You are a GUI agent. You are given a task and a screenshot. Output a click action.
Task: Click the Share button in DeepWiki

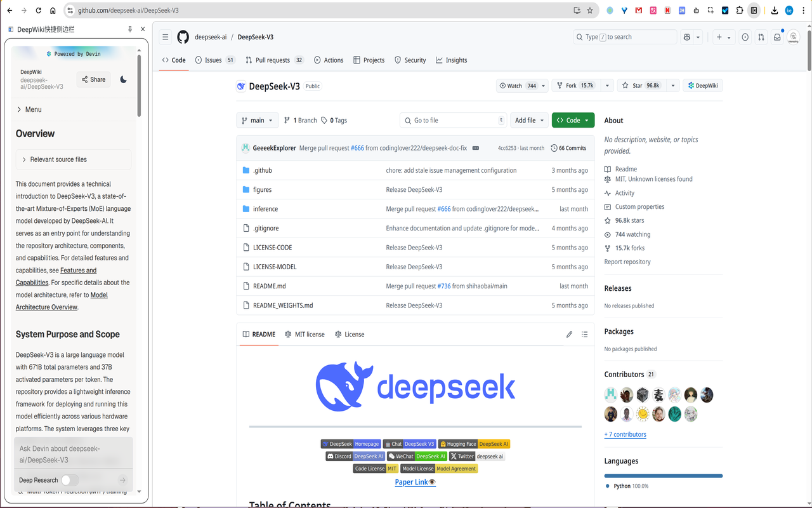[93, 79]
